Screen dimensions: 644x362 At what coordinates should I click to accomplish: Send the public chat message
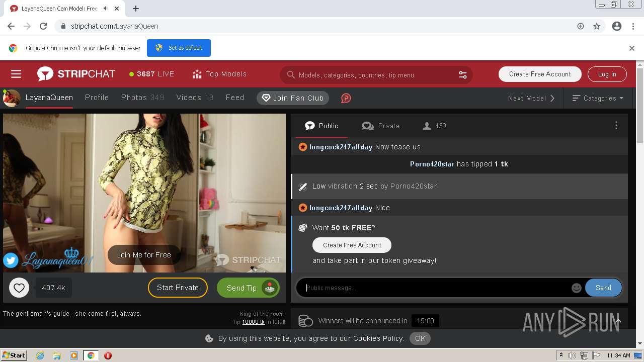pos(603,288)
